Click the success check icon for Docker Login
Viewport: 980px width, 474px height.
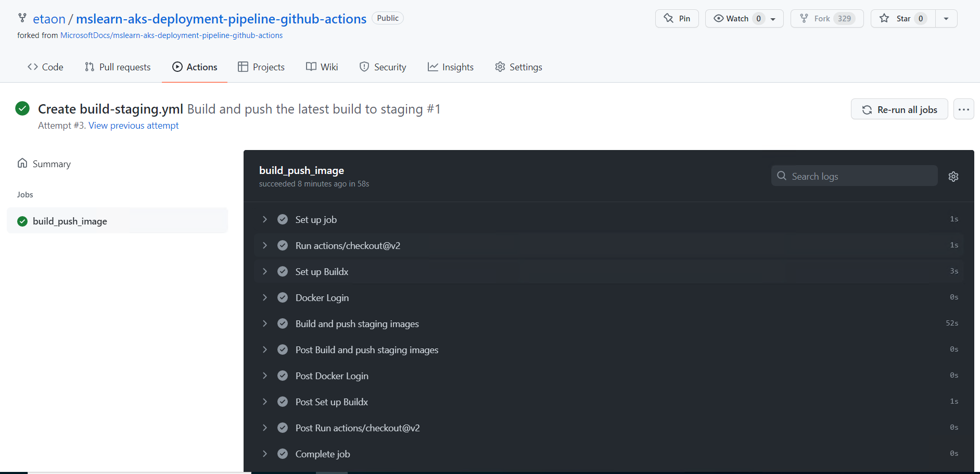(283, 297)
